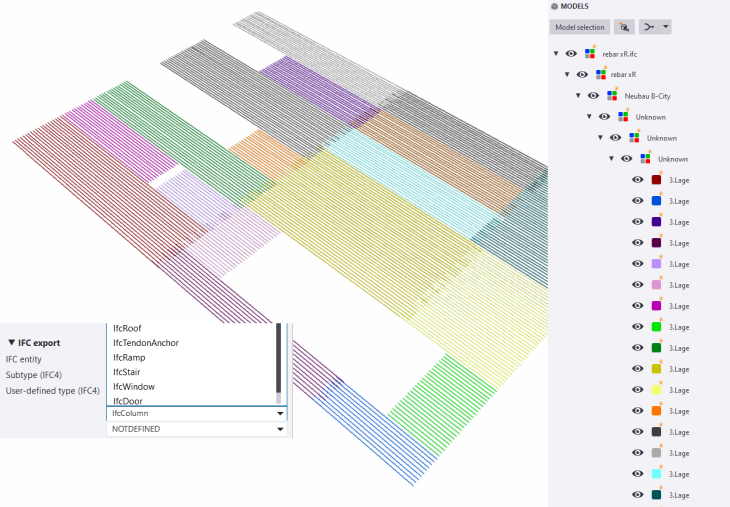Select IfcWindow from the list
Screen dimensions: 730x507
pos(133,387)
